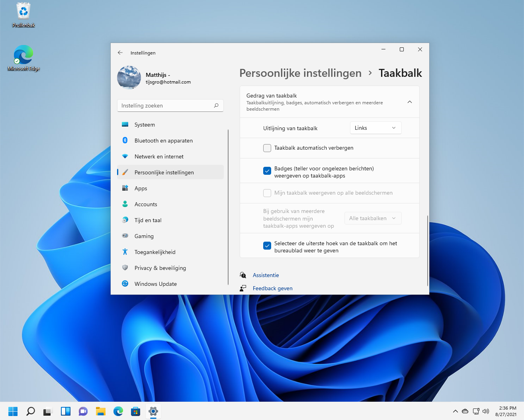Screen dimensions: 524x420
Task: Uncheck the Badges weergeven op taakbalk-apps checkbox
Action: point(267,171)
